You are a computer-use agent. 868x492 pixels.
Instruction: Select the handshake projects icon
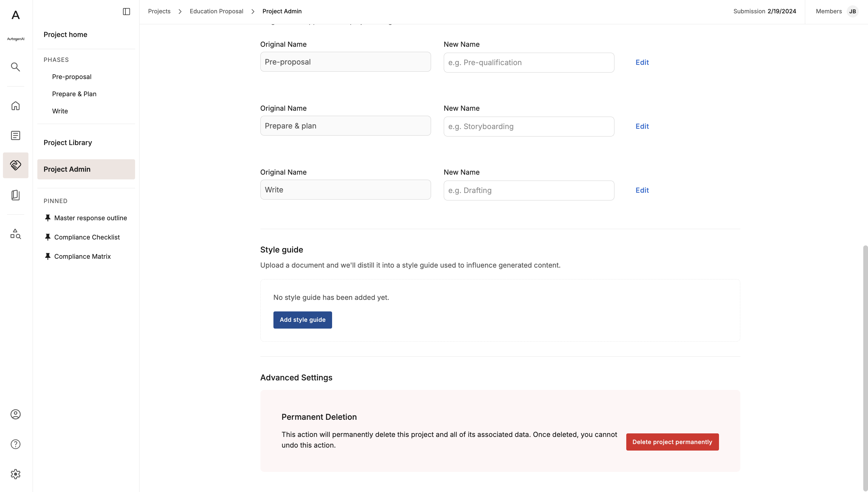pyautogui.click(x=16, y=165)
